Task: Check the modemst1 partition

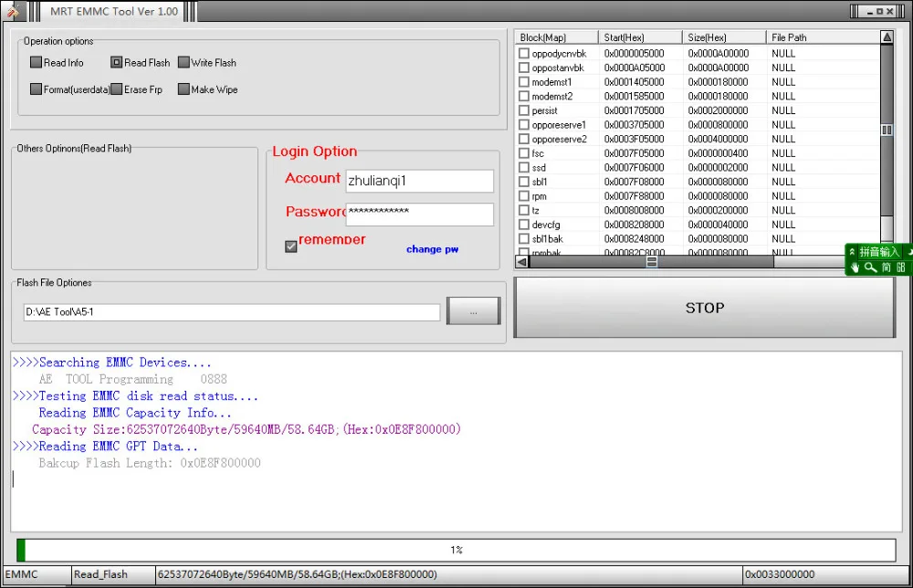Action: pyautogui.click(x=524, y=81)
